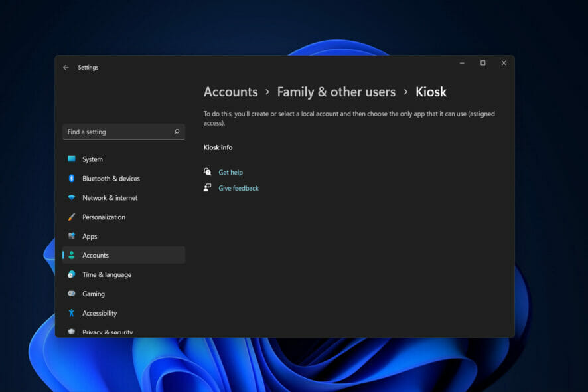Image resolution: width=588 pixels, height=392 pixels.
Task: Click the Kiosk info heading
Action: 218,147
